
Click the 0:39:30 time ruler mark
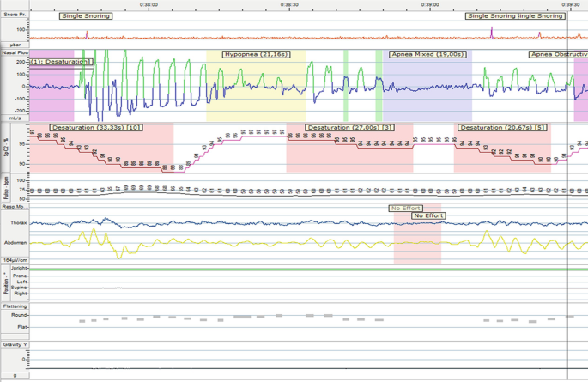[x=571, y=5]
